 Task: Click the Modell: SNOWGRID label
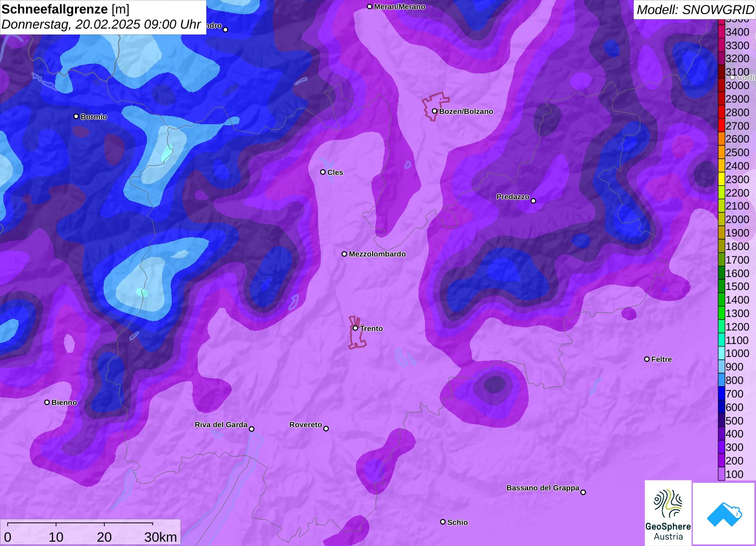click(x=695, y=10)
